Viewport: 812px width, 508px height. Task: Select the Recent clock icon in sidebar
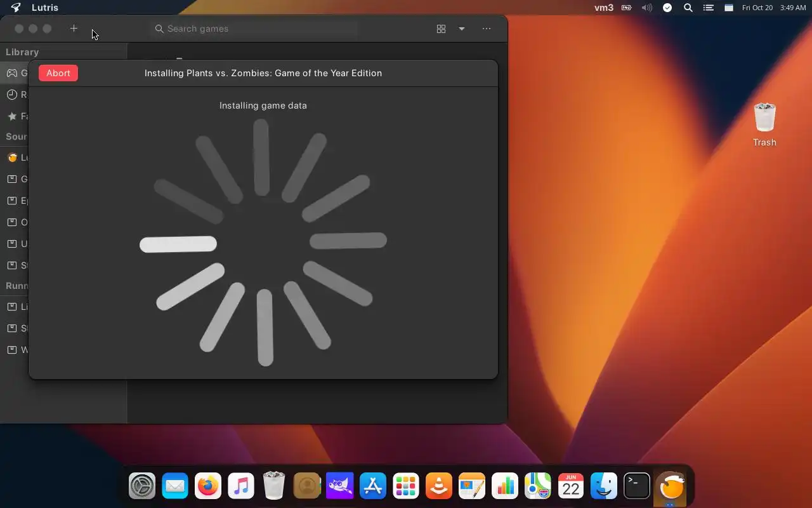point(12,95)
